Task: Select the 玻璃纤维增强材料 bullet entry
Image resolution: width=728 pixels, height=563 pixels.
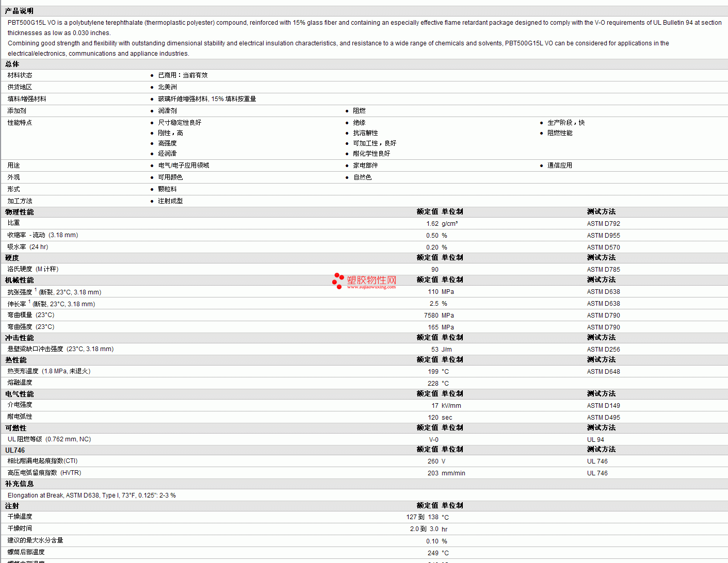Action: coord(207,99)
